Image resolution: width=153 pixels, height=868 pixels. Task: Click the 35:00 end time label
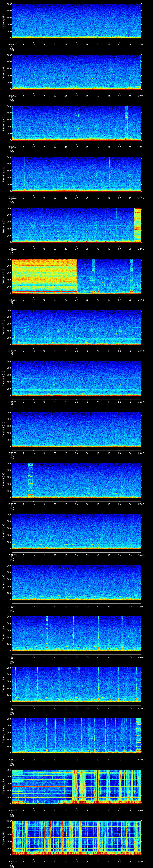(141, 402)
